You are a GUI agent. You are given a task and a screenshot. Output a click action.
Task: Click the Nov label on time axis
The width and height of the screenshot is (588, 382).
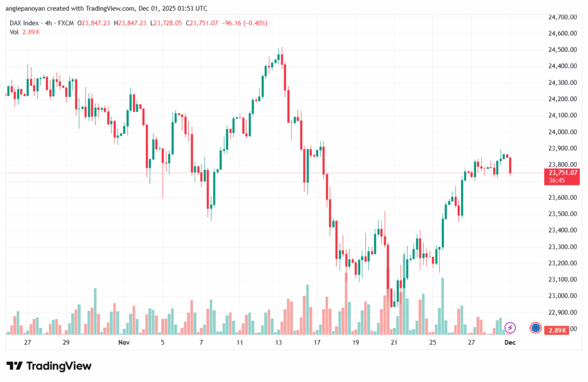click(123, 342)
